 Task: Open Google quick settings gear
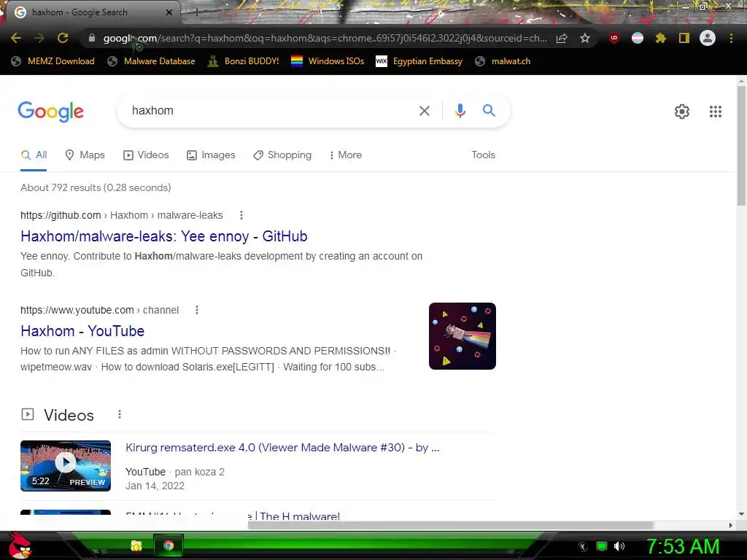point(682,112)
